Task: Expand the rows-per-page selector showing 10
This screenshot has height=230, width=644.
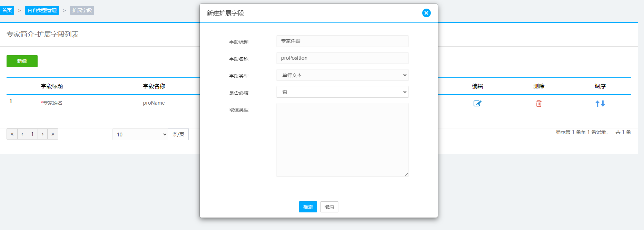Action: pos(140,134)
